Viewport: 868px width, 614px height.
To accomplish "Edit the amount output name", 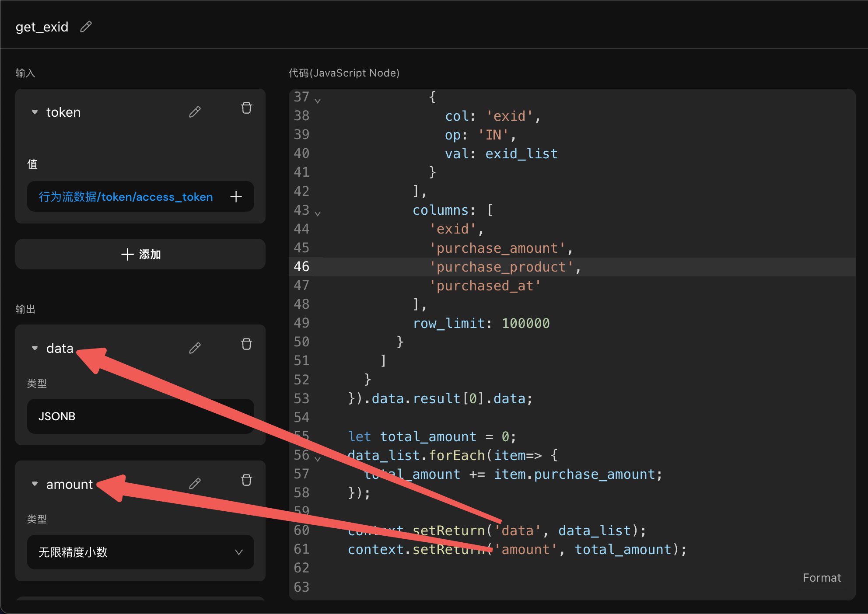I will pos(195,484).
